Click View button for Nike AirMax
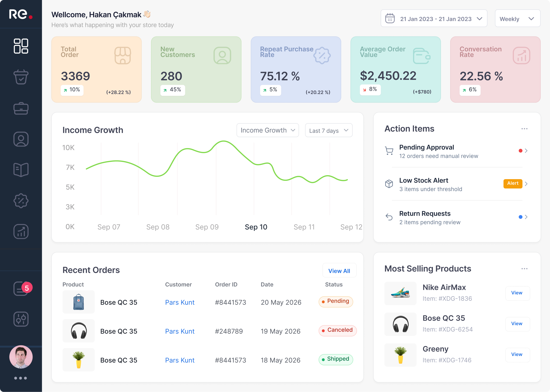The height and width of the screenshot is (392, 550). point(517,293)
